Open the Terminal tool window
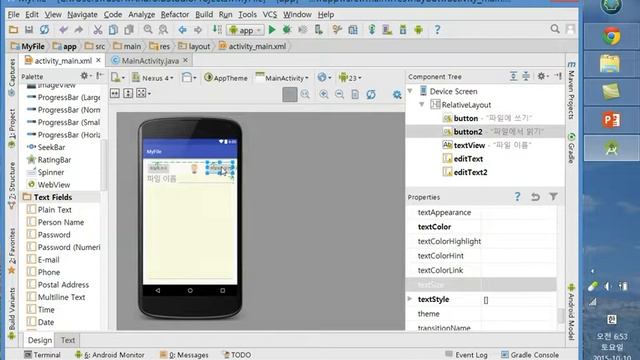This screenshot has height=360, width=640. 42,355
